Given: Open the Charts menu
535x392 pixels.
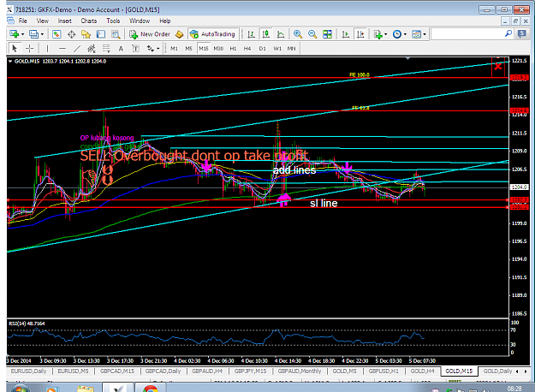Looking at the screenshot, I should point(89,21).
